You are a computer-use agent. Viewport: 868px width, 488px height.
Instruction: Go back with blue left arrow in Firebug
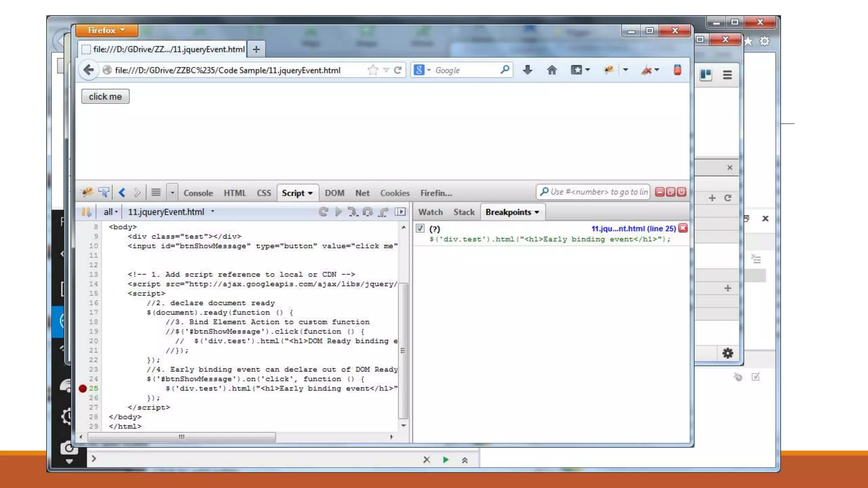[122, 193]
